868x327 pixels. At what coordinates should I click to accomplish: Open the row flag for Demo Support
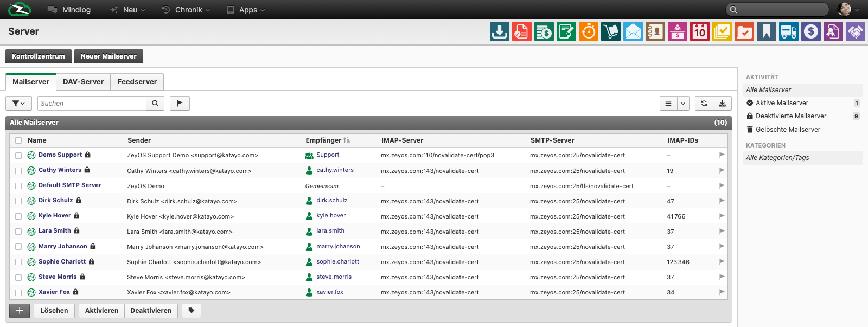[722, 155]
